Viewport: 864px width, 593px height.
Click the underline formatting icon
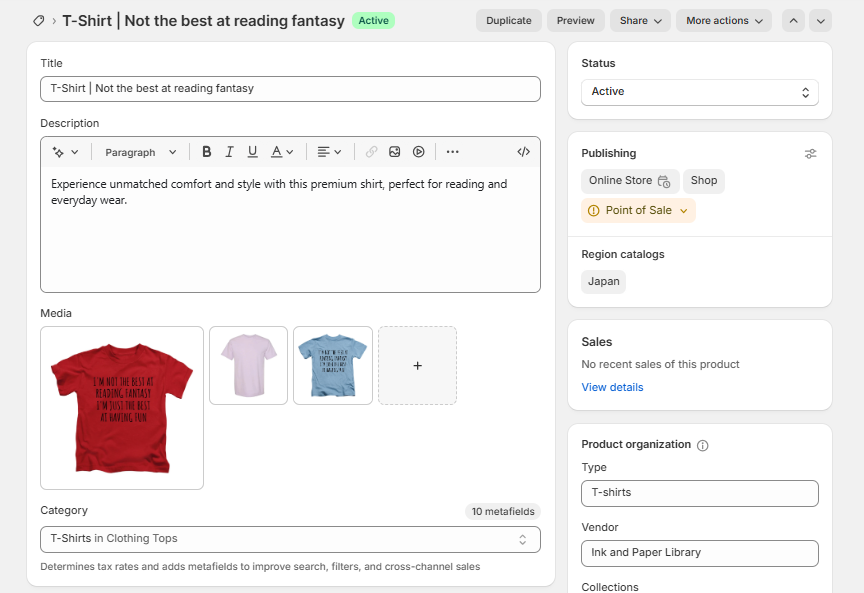(x=252, y=152)
